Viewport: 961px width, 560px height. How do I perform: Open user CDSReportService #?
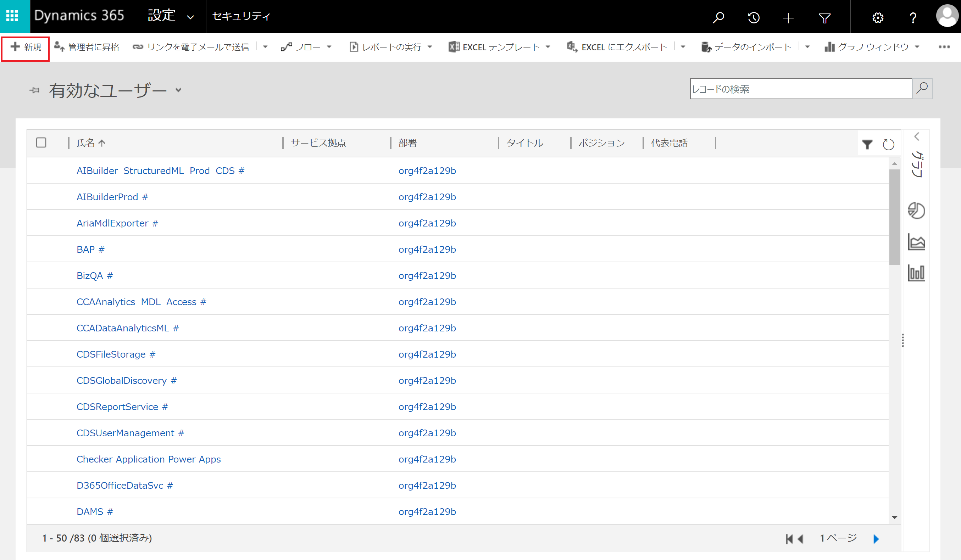coord(122,407)
